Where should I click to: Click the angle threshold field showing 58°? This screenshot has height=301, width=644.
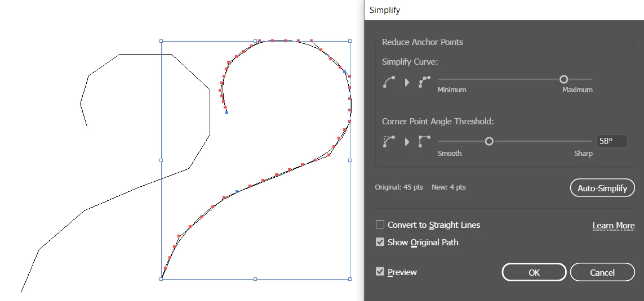[x=611, y=141]
